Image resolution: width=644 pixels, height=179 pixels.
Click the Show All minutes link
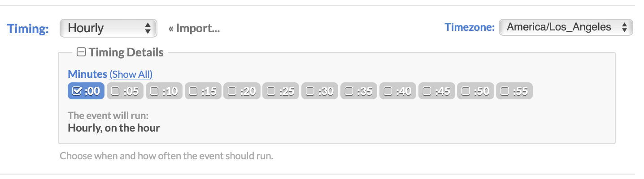pos(131,74)
